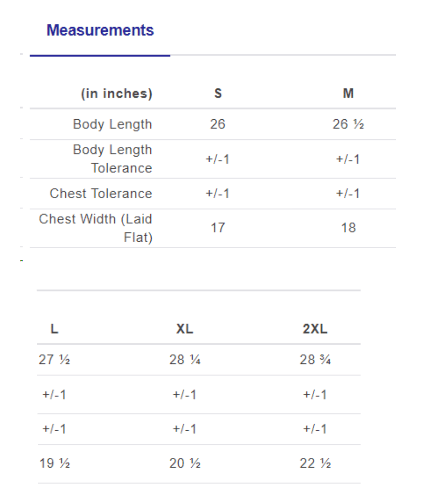The image size is (438, 504).
Task: Click the M body length value 26 ½
Action: (348, 124)
